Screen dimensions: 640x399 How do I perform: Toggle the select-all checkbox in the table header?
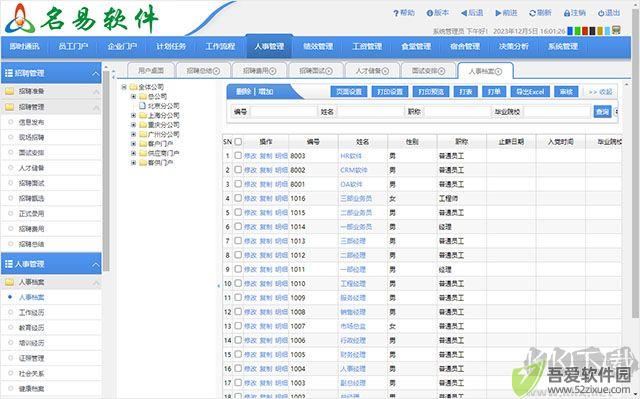pos(238,142)
